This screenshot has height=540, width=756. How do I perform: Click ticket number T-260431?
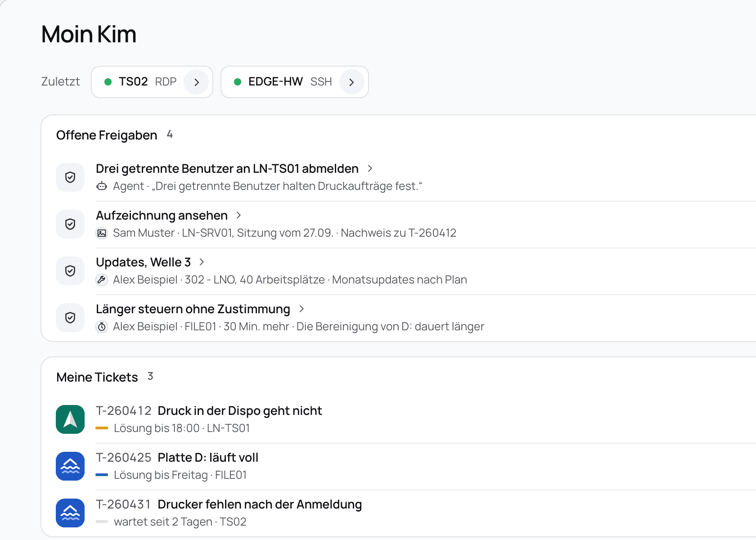pyautogui.click(x=124, y=504)
